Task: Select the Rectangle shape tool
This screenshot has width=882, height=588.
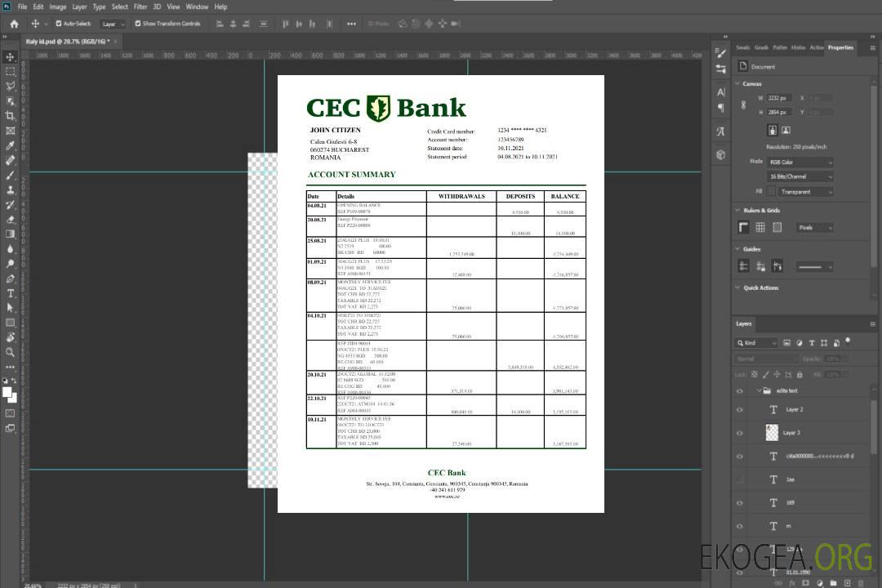Action: pos(10,323)
